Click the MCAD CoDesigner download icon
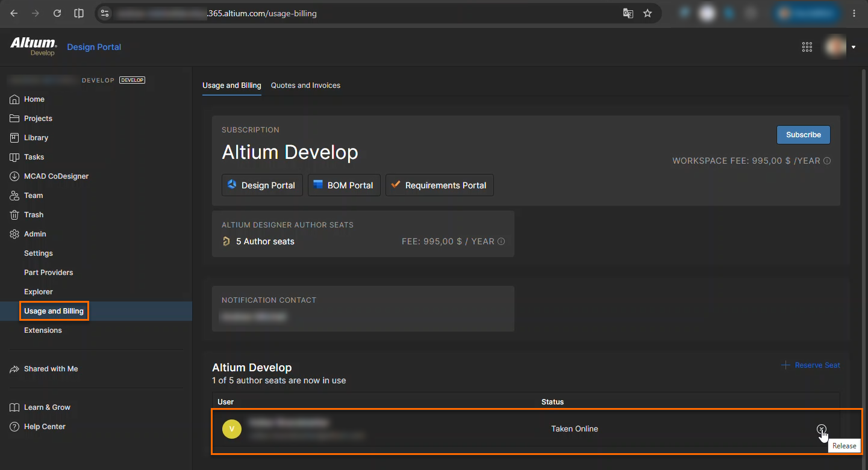Viewport: 868px width, 470px height. (14, 176)
